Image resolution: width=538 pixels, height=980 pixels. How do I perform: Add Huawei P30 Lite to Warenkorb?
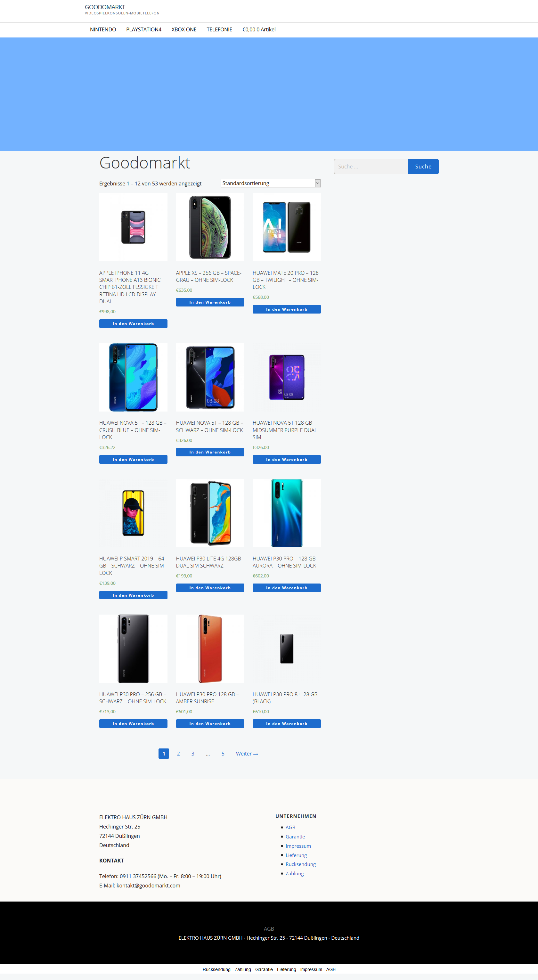[x=210, y=588]
